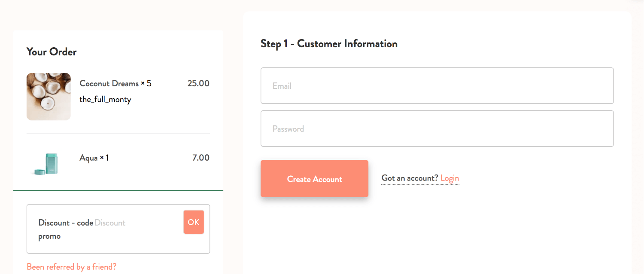
Task: Click the Your Order heading
Action: coord(52,52)
